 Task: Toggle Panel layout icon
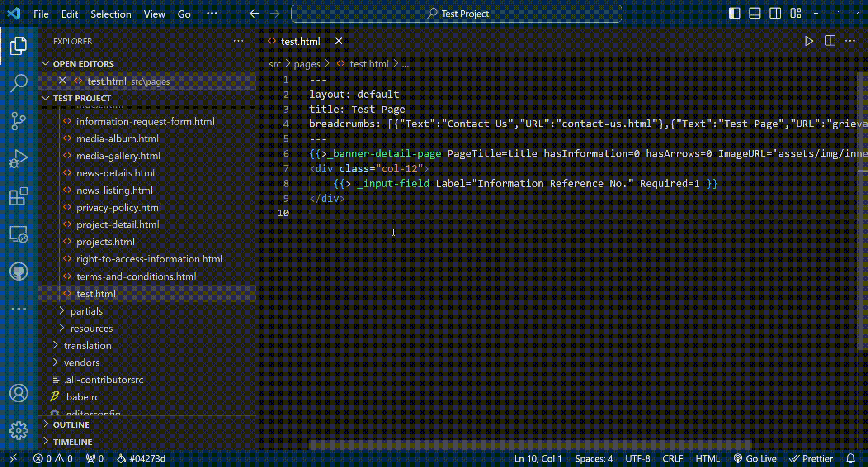click(x=755, y=14)
